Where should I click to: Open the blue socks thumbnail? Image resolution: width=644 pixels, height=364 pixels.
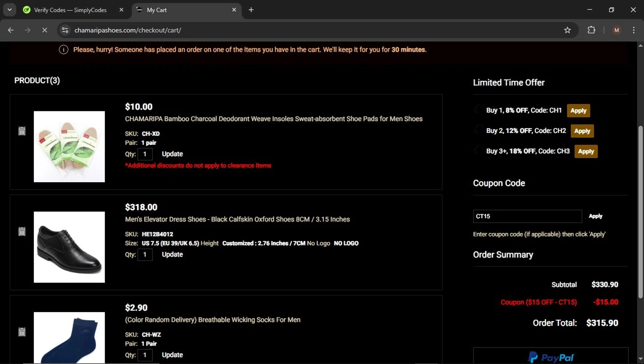click(x=69, y=338)
